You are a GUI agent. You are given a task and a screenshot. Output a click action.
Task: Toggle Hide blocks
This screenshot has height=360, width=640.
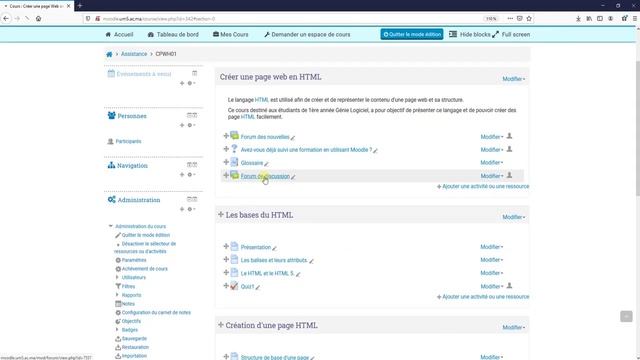(470, 34)
